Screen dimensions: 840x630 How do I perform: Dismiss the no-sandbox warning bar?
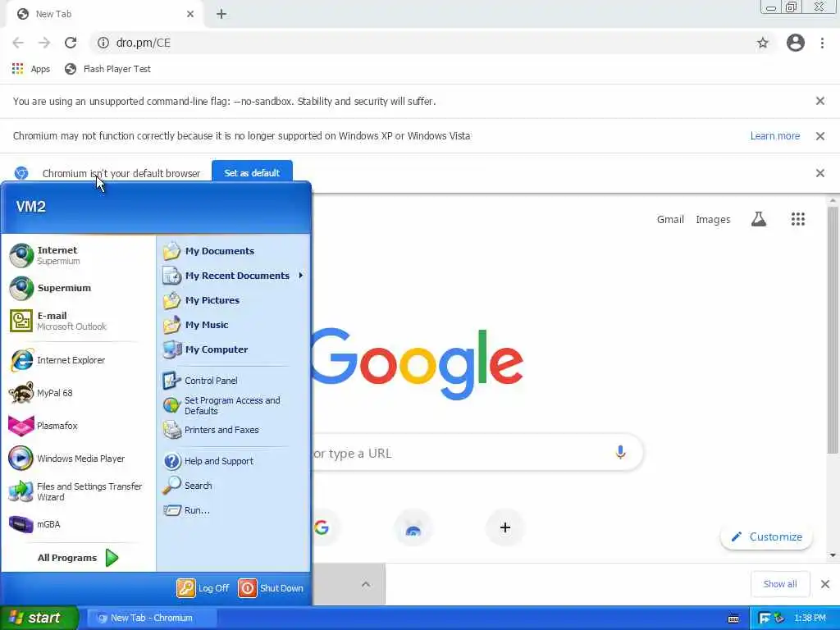pos(819,101)
